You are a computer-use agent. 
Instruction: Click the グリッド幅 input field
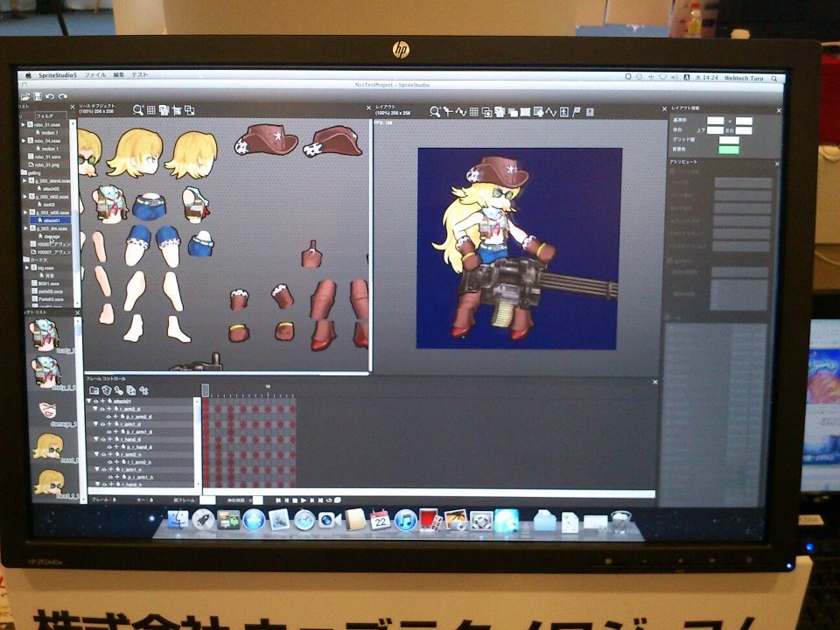coord(729,140)
